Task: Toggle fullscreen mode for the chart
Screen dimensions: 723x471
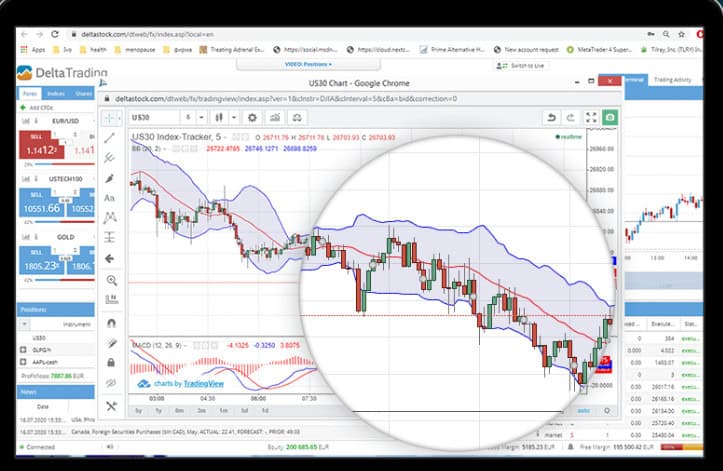Action: (x=591, y=118)
